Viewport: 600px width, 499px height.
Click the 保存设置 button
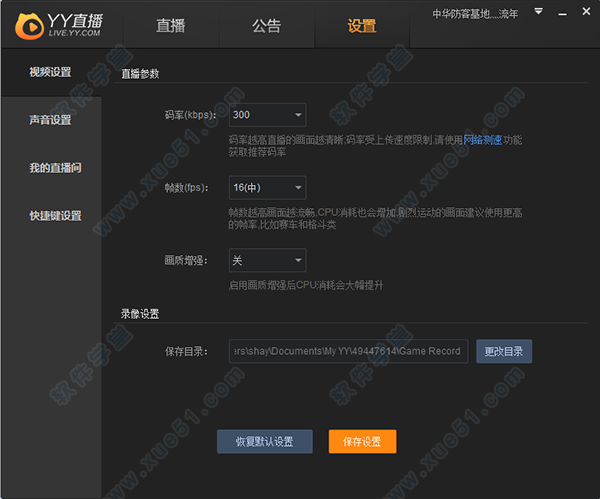(362, 442)
